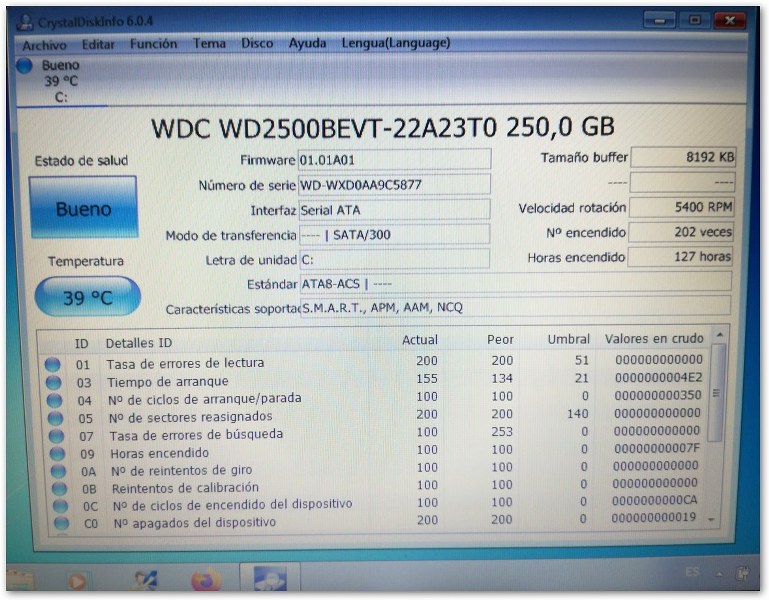Open the paint program taskbar icon
Viewport: 769px width, 600px height.
146,580
